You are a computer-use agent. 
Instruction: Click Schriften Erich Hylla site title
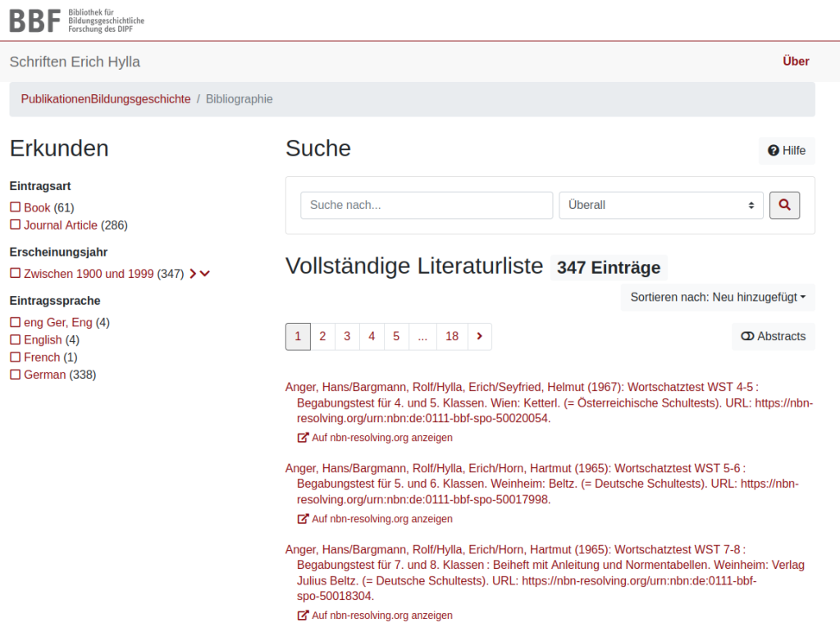[x=75, y=61]
